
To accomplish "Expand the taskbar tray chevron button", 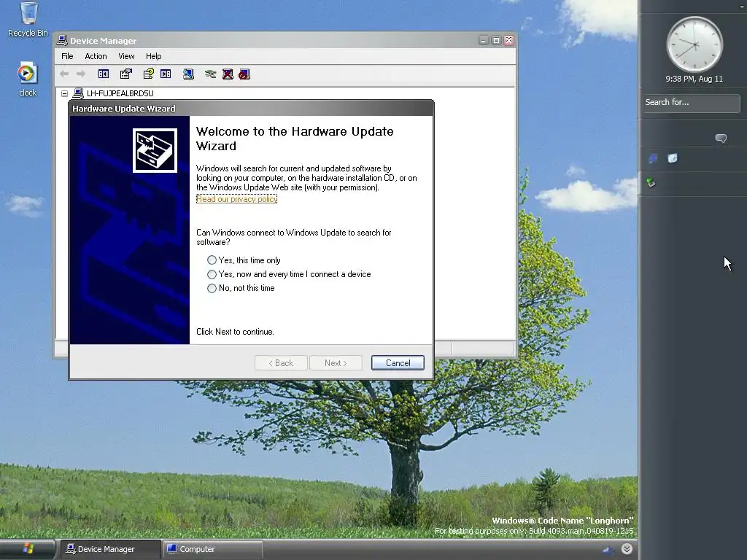I will (627, 549).
